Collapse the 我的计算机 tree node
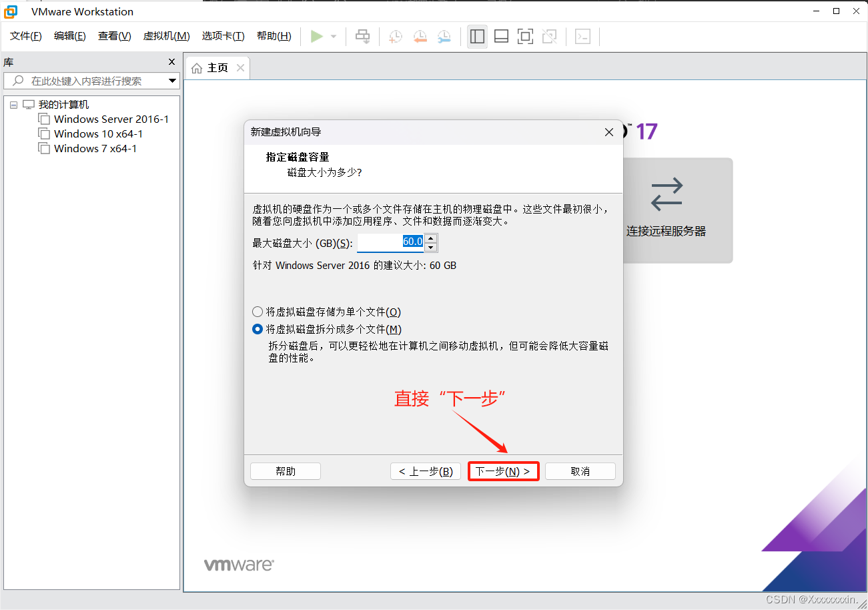868x610 pixels. [x=14, y=105]
